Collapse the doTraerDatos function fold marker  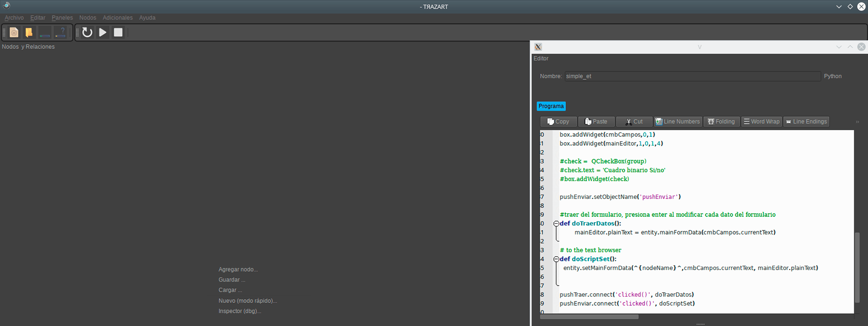[556, 224]
